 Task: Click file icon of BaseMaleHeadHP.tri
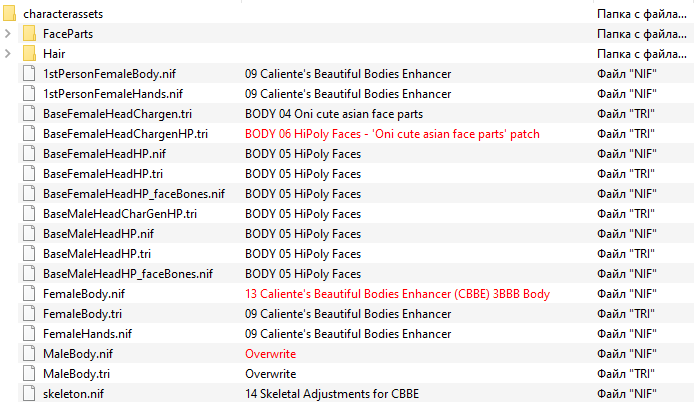29,254
